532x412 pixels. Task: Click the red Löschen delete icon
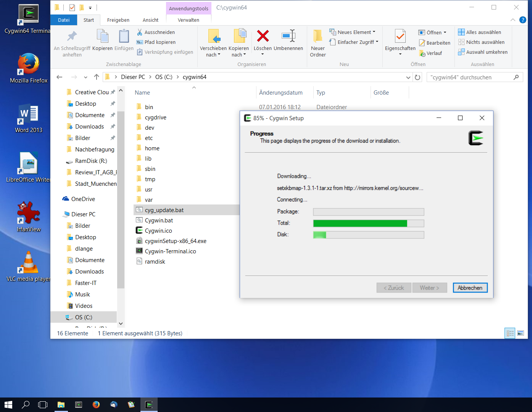(x=263, y=36)
